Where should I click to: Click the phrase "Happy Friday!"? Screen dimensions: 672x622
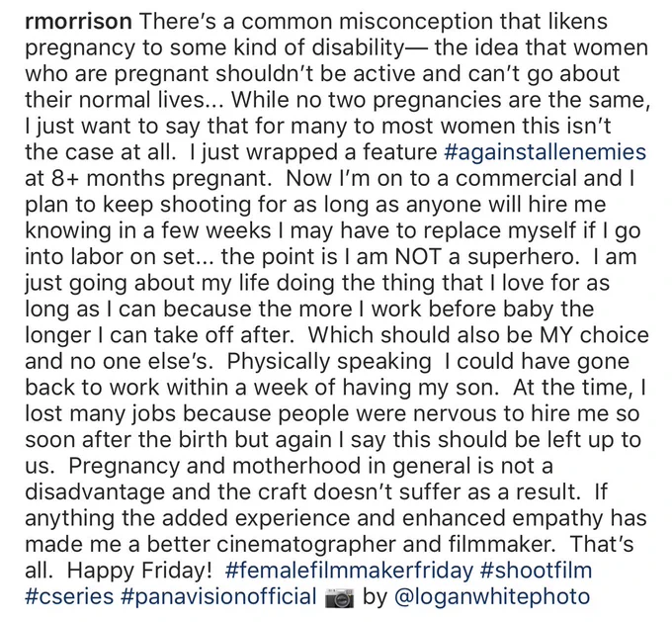139,571
